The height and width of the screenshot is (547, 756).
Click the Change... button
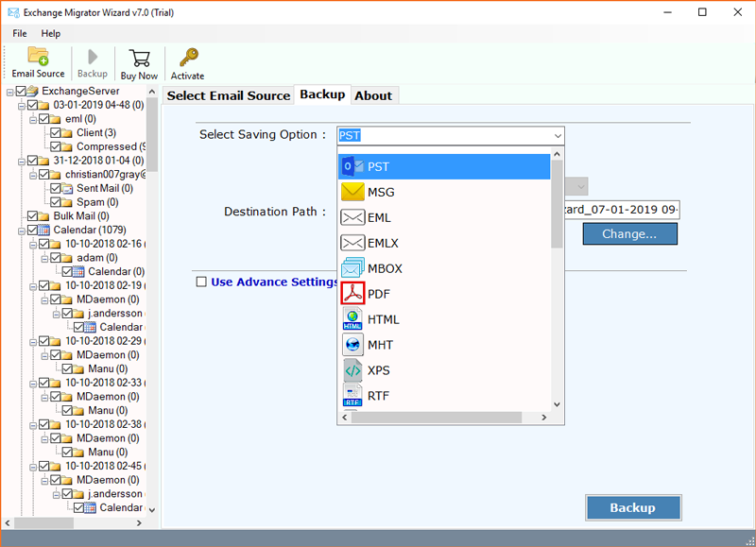point(629,233)
